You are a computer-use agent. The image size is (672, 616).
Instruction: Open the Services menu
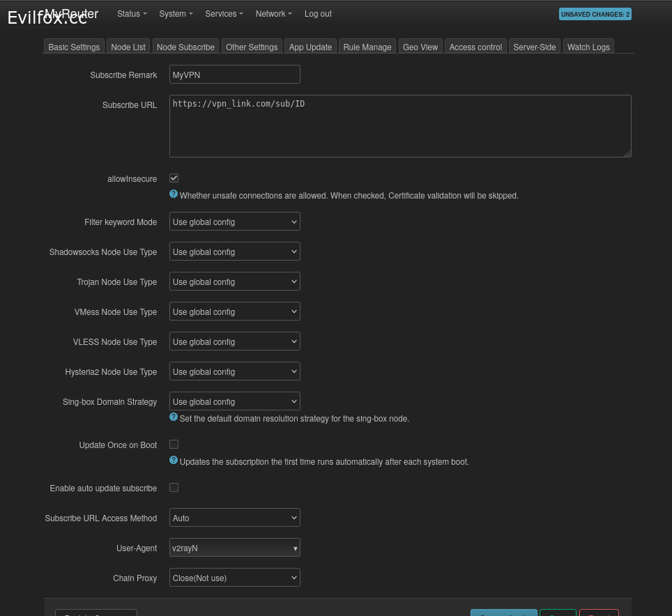[x=224, y=14]
